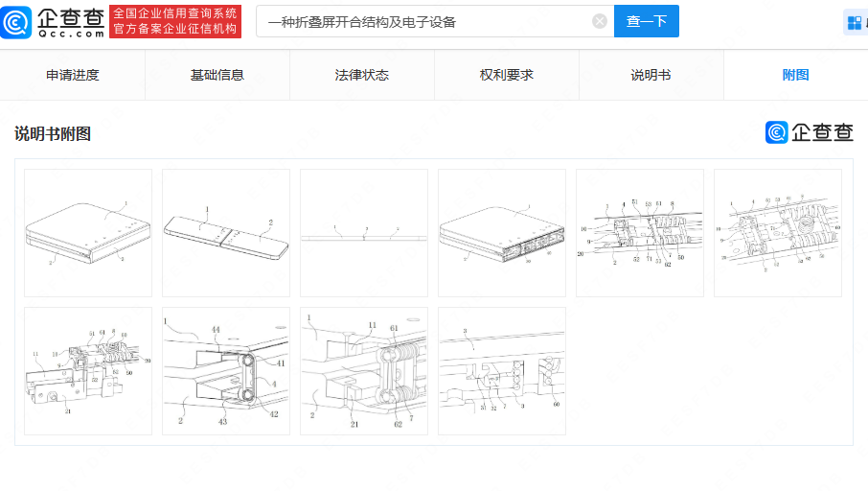The height and width of the screenshot is (491, 868).
Task: Open last thumbnail with labels 31, 32, 60
Action: pyautogui.click(x=502, y=371)
